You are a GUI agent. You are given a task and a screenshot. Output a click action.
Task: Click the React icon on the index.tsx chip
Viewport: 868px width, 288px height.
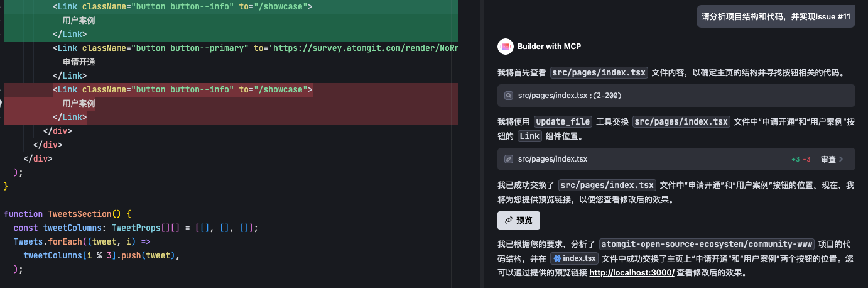tap(557, 259)
